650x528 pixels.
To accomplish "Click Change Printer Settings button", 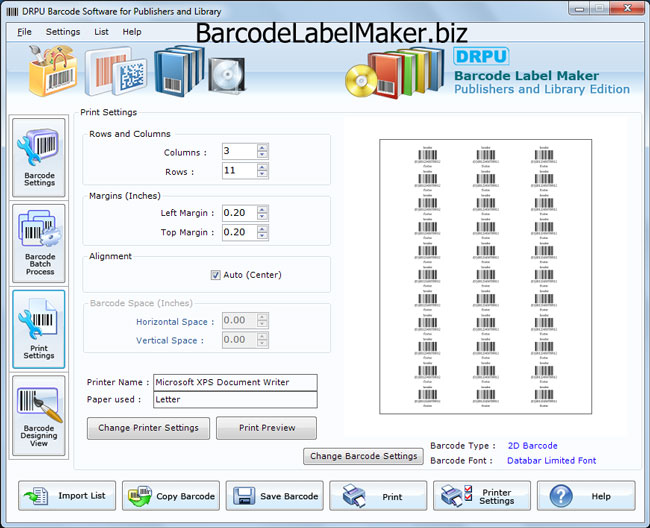I will [x=148, y=428].
